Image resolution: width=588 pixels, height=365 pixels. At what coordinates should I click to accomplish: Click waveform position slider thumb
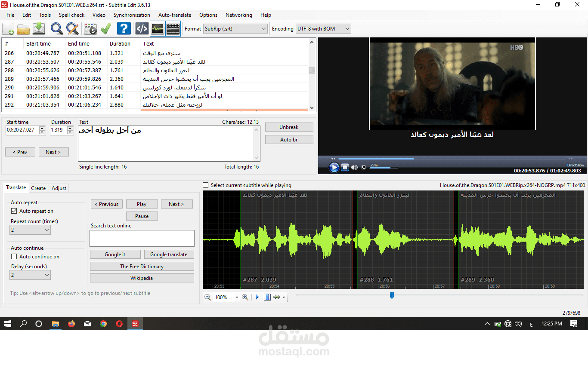[x=392, y=295]
